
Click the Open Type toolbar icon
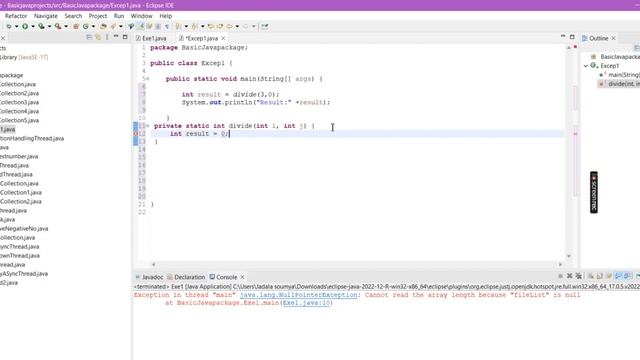(103, 27)
